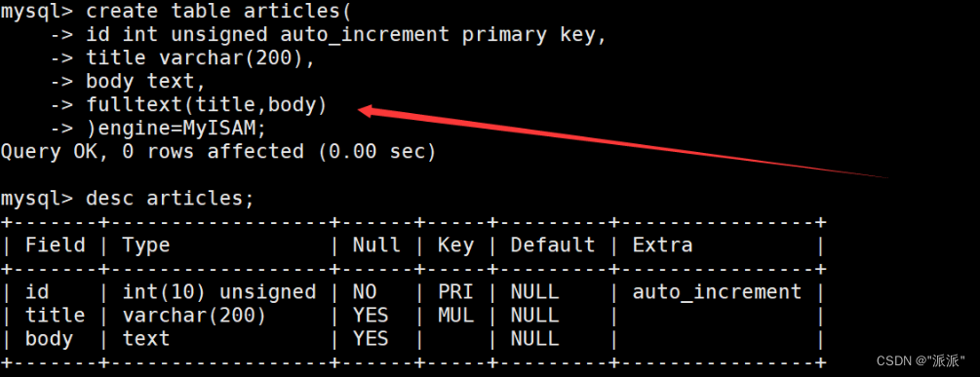Select the 'desc articles;' command
This screenshot has width=980, height=377.
pyautogui.click(x=170, y=199)
